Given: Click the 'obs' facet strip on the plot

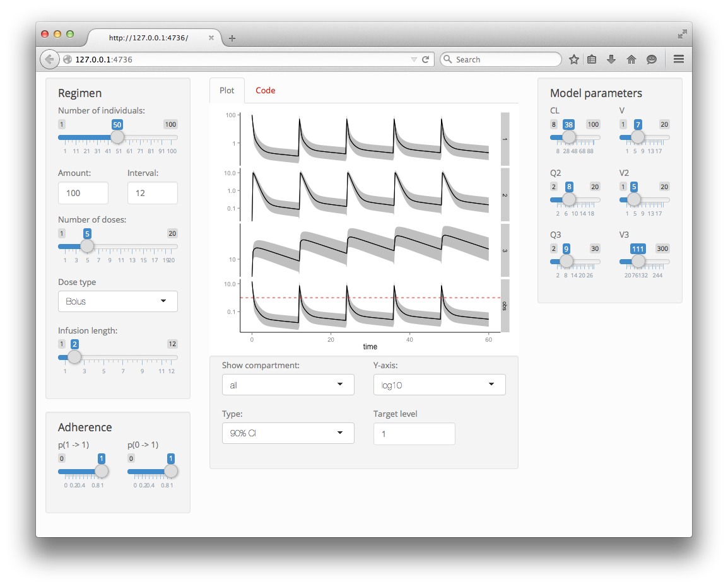Looking at the screenshot, I should (505, 306).
